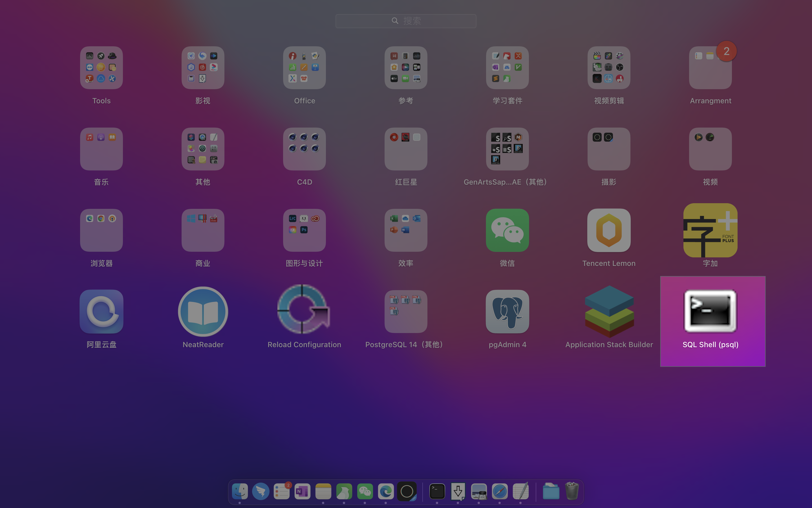Open the 红巨星 folder

click(x=406, y=149)
